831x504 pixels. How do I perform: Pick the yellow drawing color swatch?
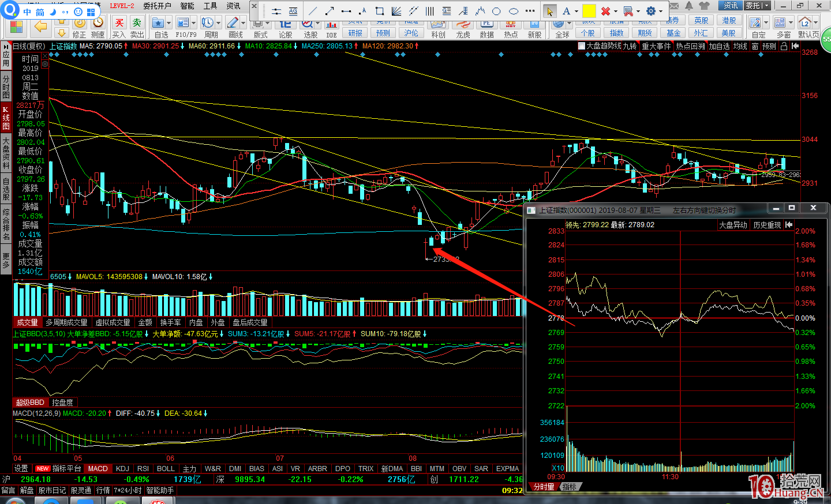(589, 11)
